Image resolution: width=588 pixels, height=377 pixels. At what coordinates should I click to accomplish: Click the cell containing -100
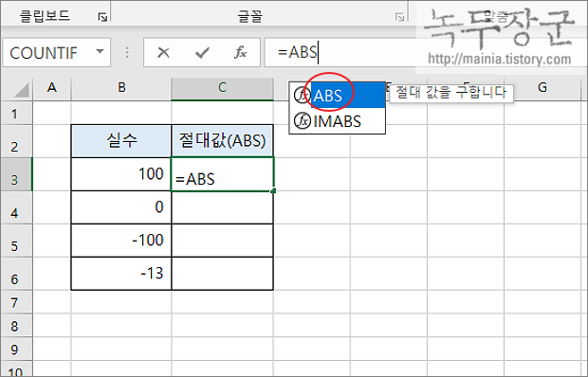[x=121, y=241]
